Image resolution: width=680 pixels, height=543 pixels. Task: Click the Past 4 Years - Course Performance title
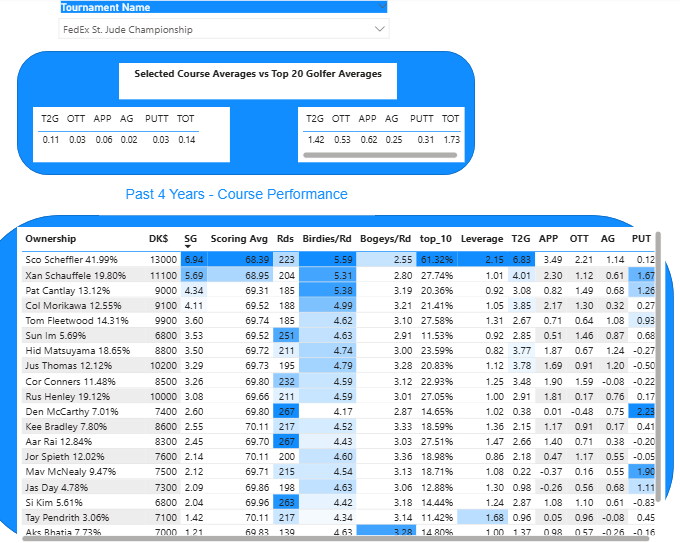tap(236, 194)
